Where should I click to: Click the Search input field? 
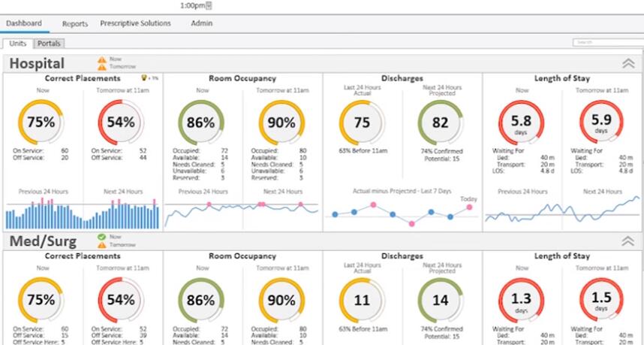608,42
